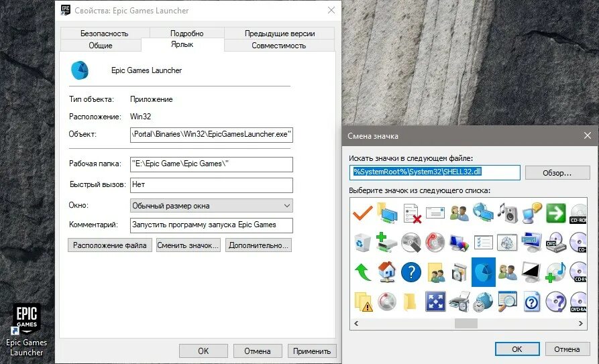Screen dimensions: 599x364
Task: Click the Обзор browse button
Action: 557,173
